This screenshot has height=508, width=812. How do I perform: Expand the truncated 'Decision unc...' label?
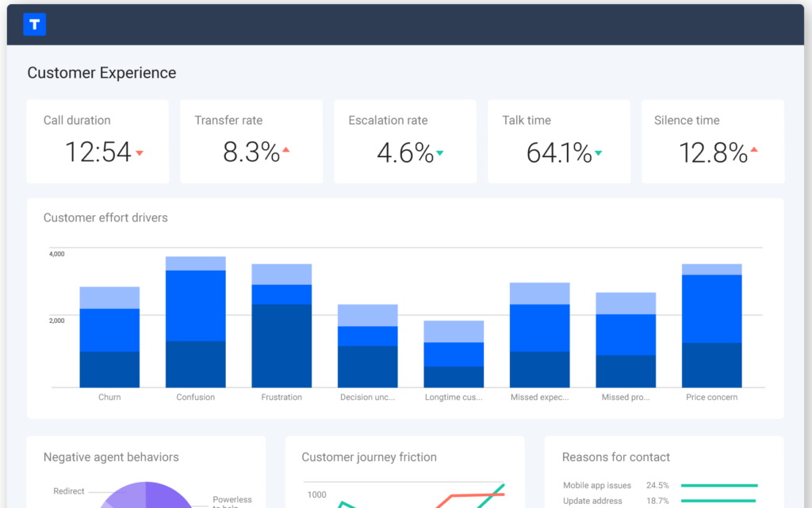coord(367,397)
